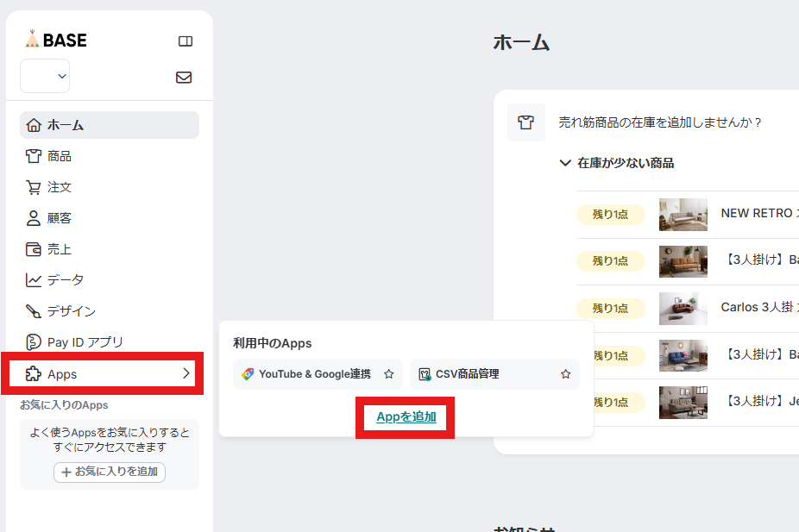The height and width of the screenshot is (532, 799).
Task: Click the t-shirt icon in stock card
Action: [x=526, y=122]
